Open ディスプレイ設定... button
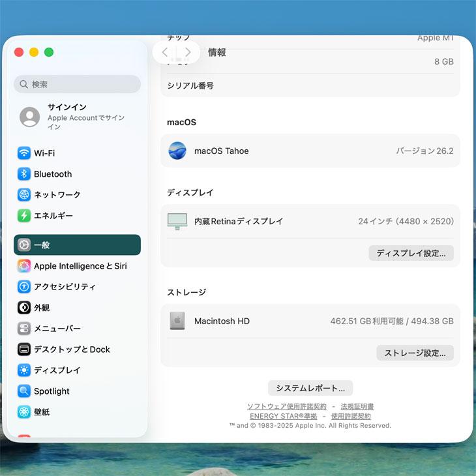The height and width of the screenshot is (476, 476). pos(411,253)
